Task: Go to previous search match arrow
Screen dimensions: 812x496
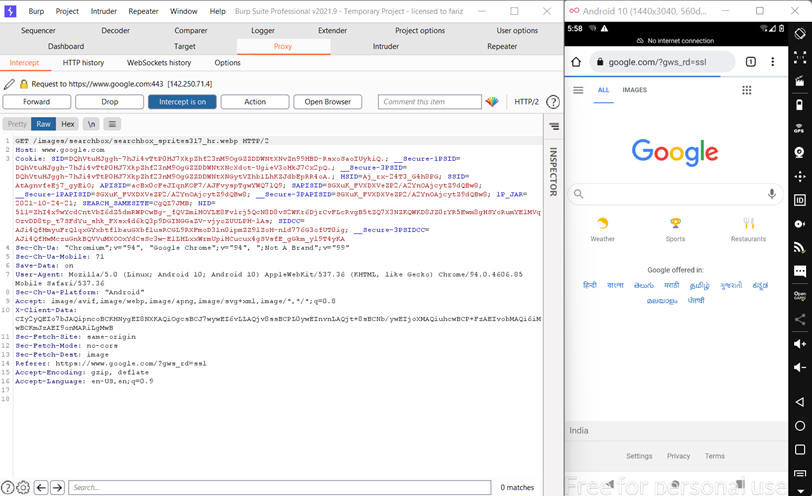Action: pyautogui.click(x=41, y=487)
